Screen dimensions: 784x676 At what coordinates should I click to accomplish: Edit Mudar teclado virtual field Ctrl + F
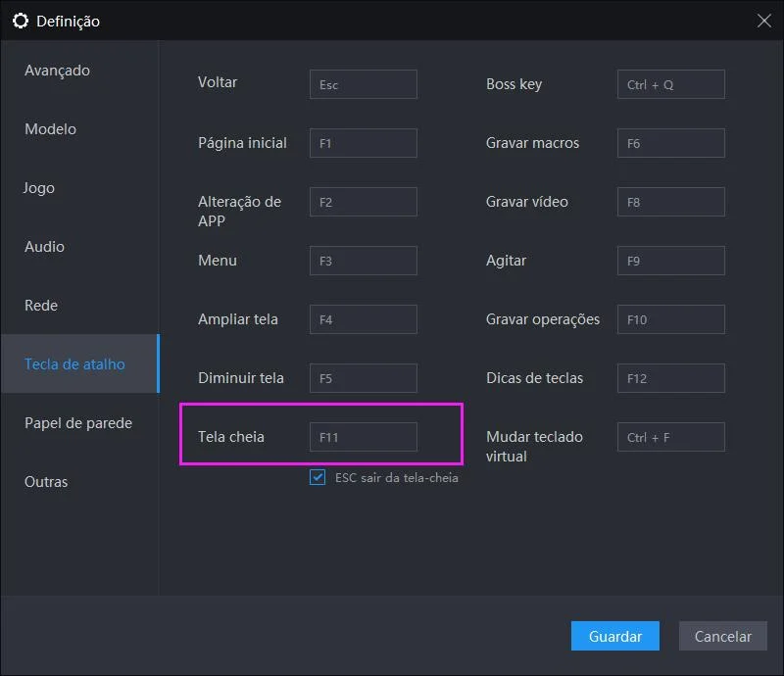click(x=671, y=437)
